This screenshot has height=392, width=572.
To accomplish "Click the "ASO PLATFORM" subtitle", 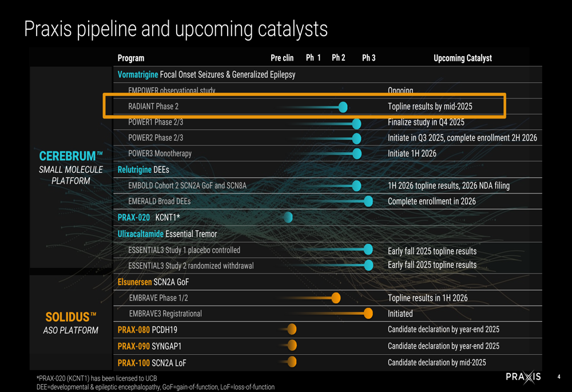I will pyautogui.click(x=71, y=330).
